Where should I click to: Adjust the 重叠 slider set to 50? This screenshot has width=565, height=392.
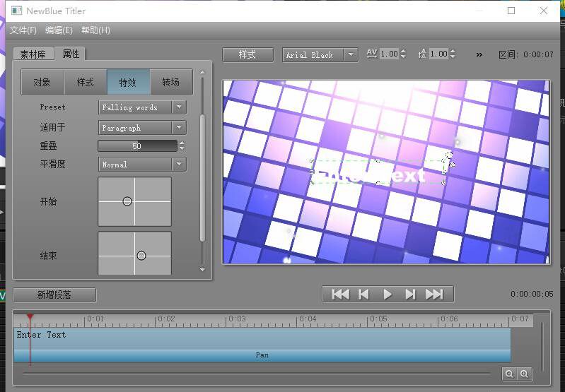pyautogui.click(x=137, y=146)
